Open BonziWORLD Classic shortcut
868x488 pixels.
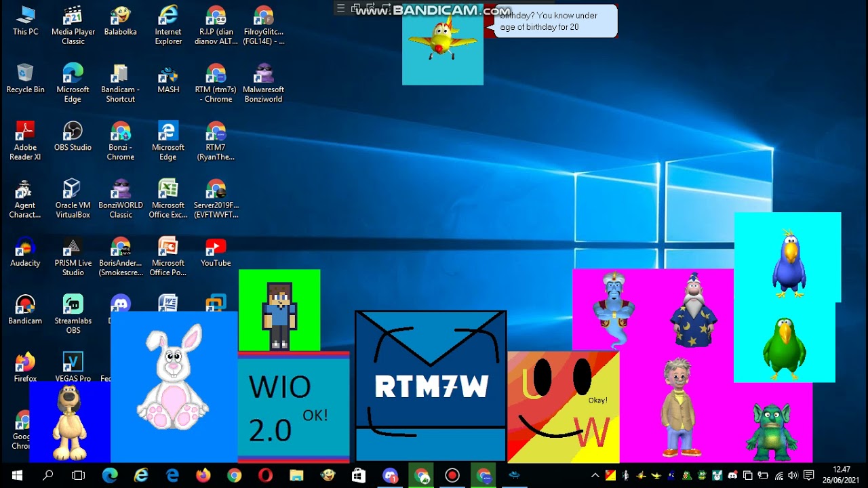[120, 199]
